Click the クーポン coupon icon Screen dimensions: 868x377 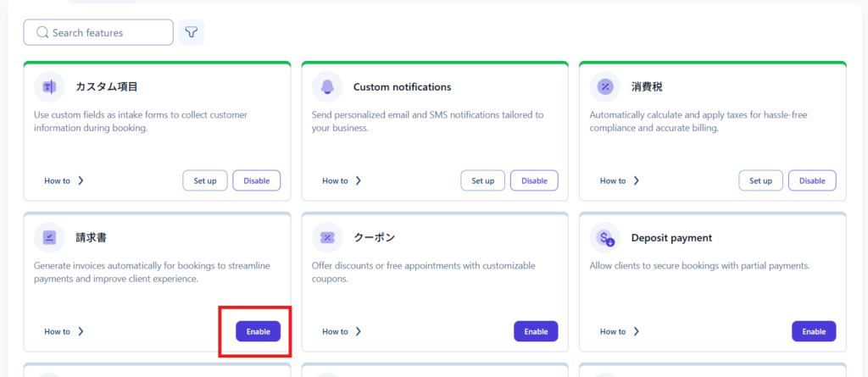click(x=327, y=237)
